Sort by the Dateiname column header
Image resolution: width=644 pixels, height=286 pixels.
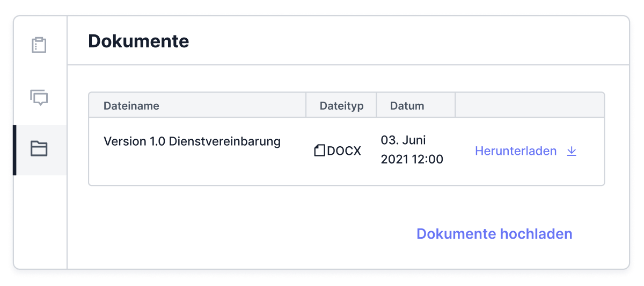(131, 106)
